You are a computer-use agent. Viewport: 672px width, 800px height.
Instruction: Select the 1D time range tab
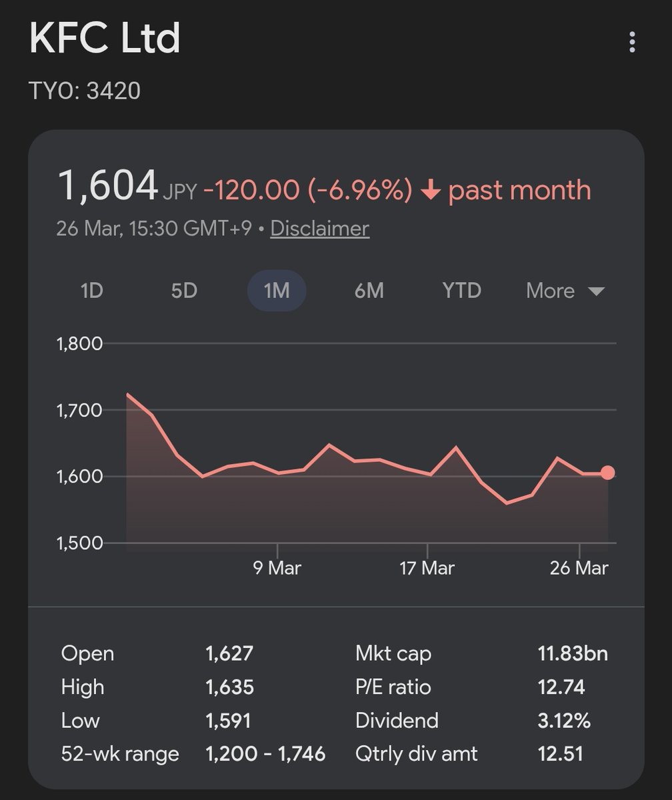tap(91, 291)
